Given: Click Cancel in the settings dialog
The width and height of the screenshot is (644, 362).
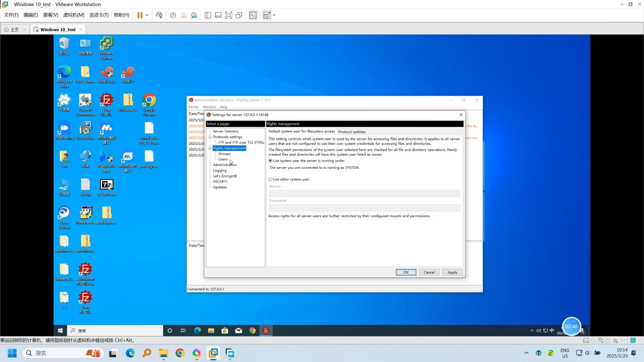Looking at the screenshot, I should pos(429,272).
